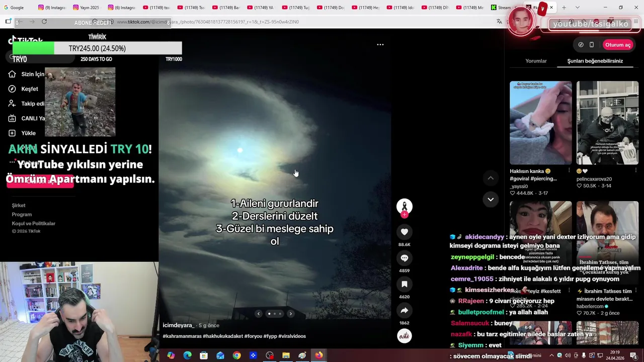
Task: Open creator avatar above the like button
Action: 404,206
